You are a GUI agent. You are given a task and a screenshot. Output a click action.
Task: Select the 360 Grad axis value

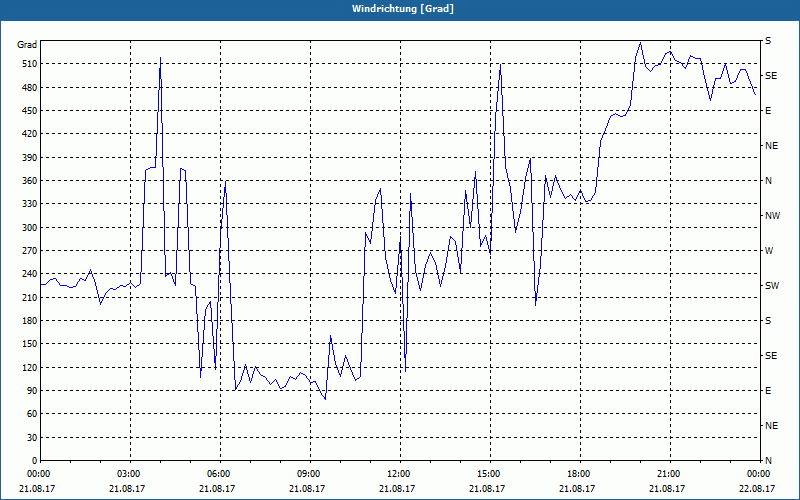[29, 181]
